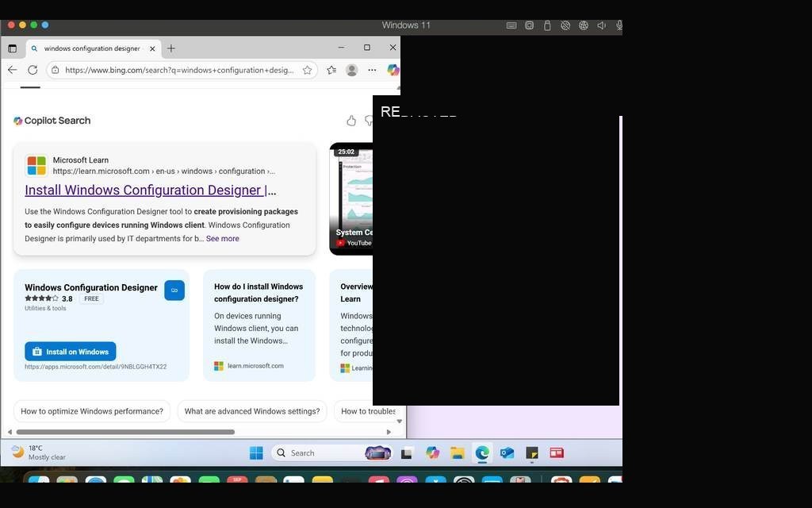Image resolution: width=812 pixels, height=508 pixels.
Task: Open Sticky Notes from taskbar
Action: tap(532, 453)
